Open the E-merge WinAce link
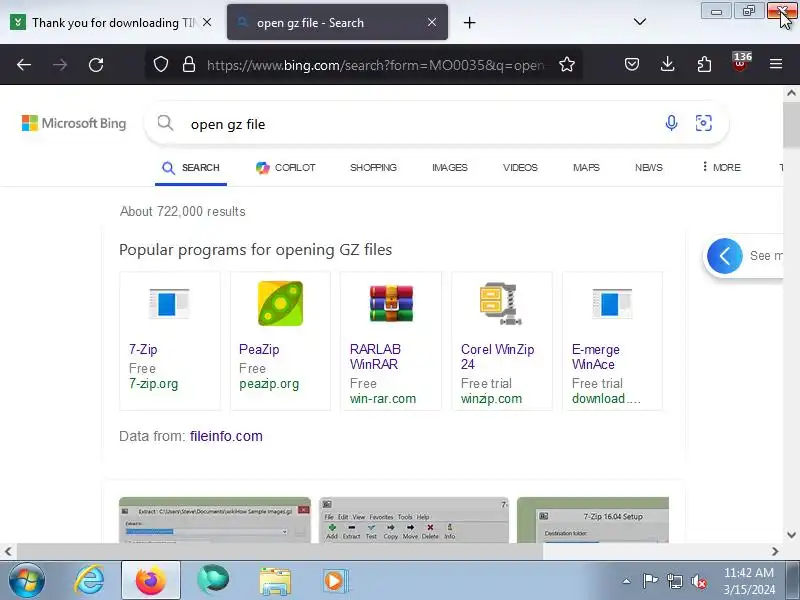Viewport: 800px width, 600px height. click(x=595, y=357)
